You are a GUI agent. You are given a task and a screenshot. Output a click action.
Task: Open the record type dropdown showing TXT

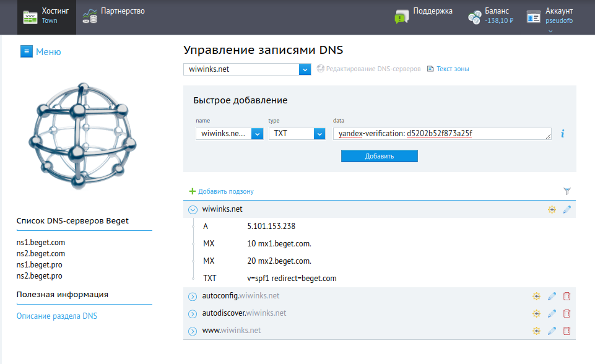click(x=319, y=134)
